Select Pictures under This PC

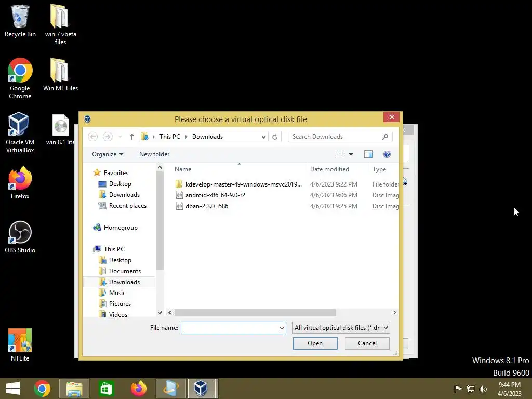tap(115, 303)
